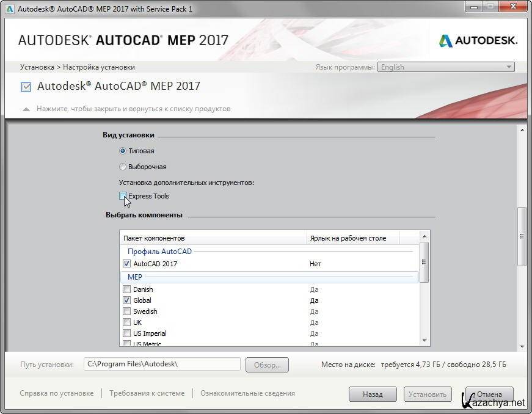Toggle the checkbox icon beside AutoCAD MEP 2017 heading
The width and height of the screenshot is (532, 414).
[26, 87]
